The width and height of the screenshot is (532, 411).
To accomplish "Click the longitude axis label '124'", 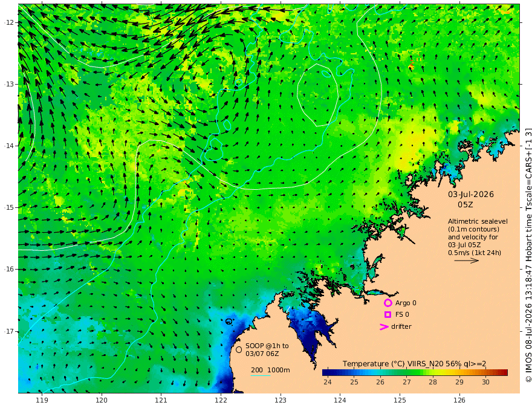I will tap(340, 400).
